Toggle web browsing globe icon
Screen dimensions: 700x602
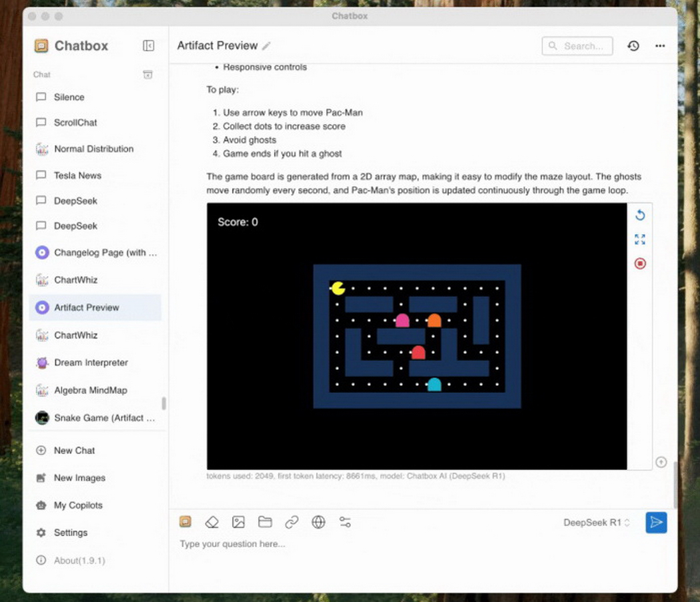coord(318,522)
